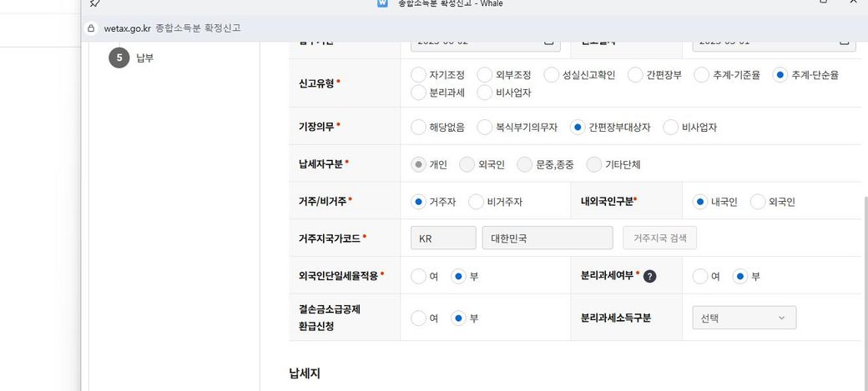Click the step 5 납부 circle icon
The width and height of the screenshot is (868, 391).
point(119,58)
